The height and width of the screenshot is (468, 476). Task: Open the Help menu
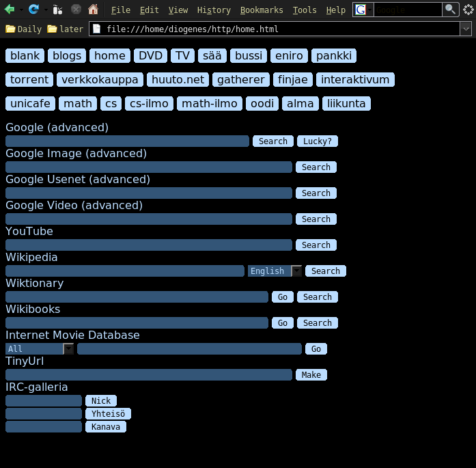pyautogui.click(x=336, y=10)
